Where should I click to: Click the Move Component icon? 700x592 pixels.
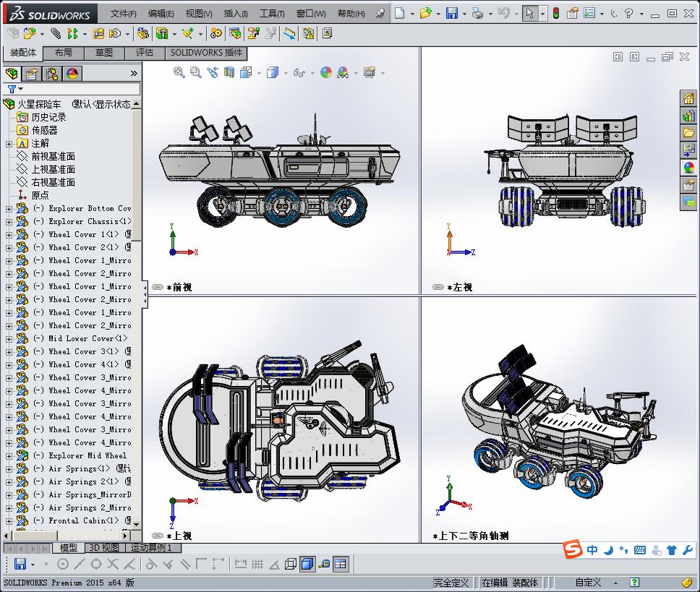(x=115, y=33)
